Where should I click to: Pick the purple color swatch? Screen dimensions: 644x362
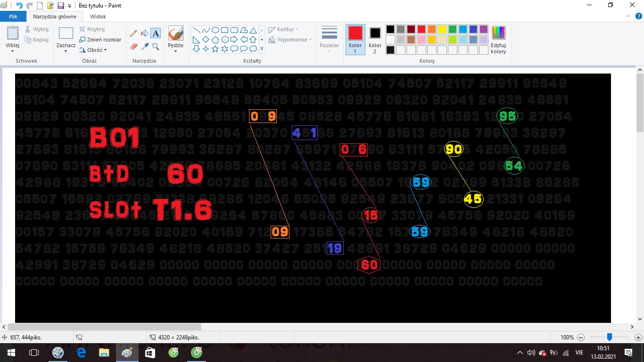coord(484,29)
